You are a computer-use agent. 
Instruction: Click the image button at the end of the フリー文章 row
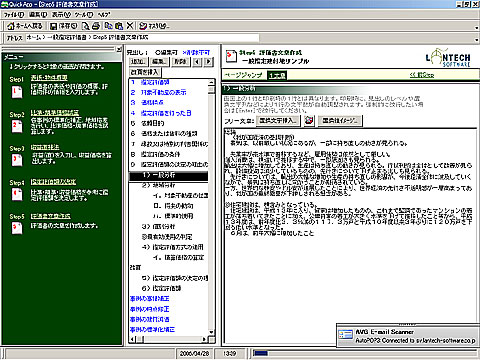pos(339,120)
